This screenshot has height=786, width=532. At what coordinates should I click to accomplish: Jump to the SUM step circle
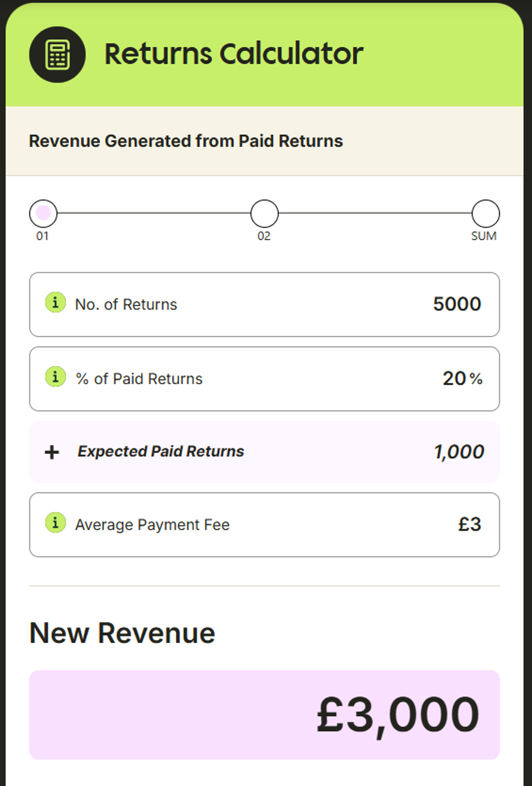pos(486,213)
